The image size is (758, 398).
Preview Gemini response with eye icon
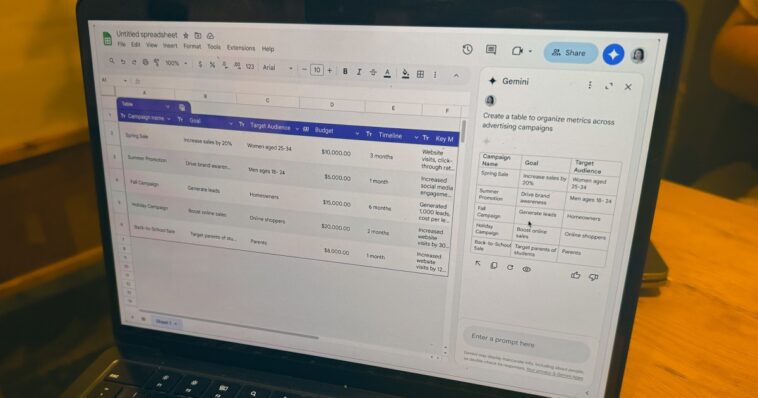point(526,269)
